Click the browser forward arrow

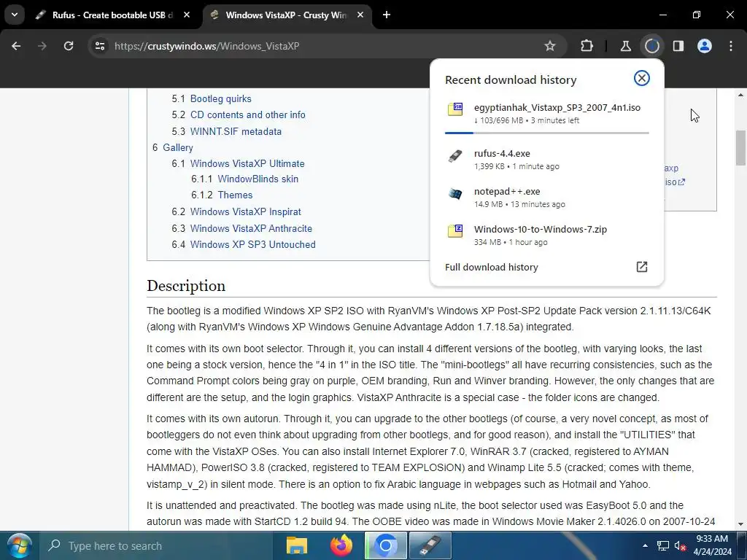pos(42,46)
